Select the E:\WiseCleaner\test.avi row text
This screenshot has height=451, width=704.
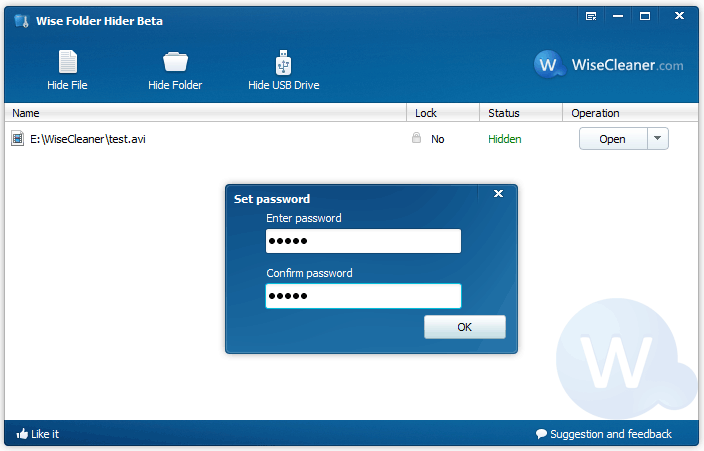[x=88, y=139]
